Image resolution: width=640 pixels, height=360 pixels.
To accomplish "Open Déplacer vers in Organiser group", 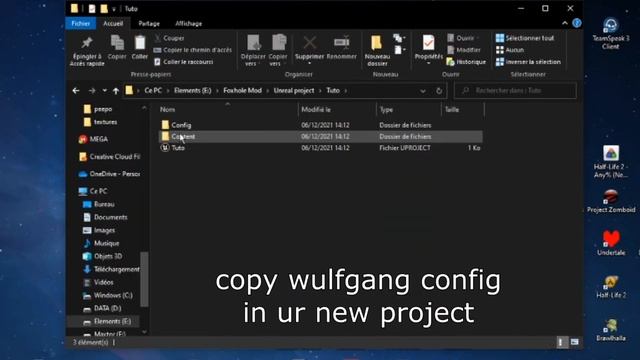I will (x=253, y=51).
